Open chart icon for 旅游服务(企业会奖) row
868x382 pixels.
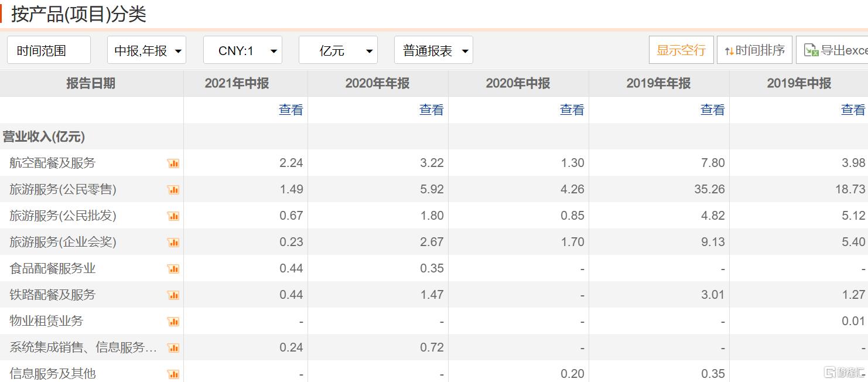173,243
